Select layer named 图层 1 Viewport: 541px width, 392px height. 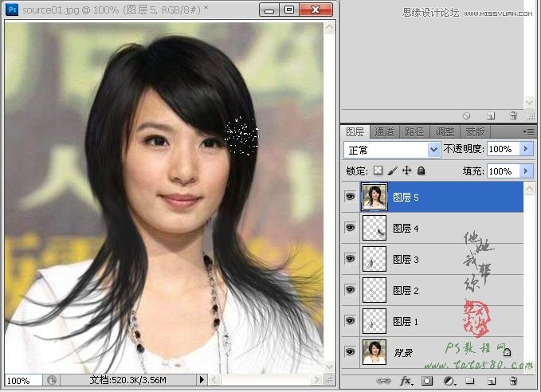coord(406,322)
